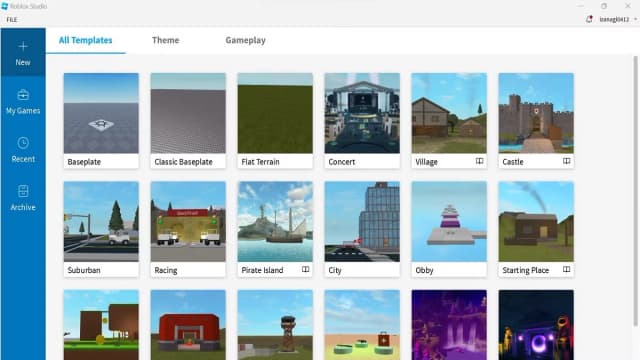Open the Pirate Island tutorial book icon
Image resolution: width=640 pixels, height=360 pixels.
[x=305, y=269]
